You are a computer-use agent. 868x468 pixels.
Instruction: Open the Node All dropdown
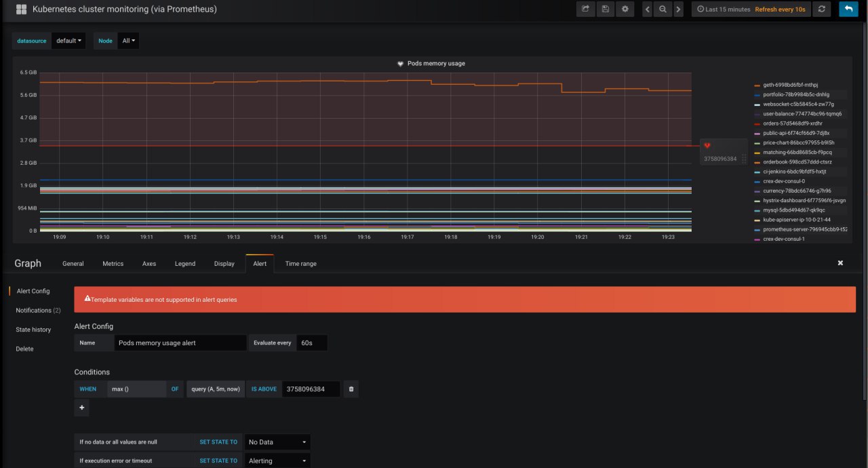[128, 41]
